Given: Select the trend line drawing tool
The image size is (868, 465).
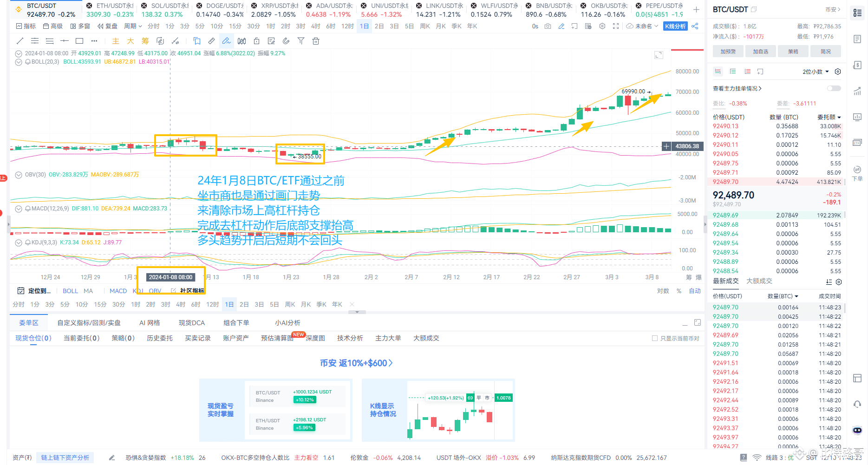Looking at the screenshot, I should [20, 41].
